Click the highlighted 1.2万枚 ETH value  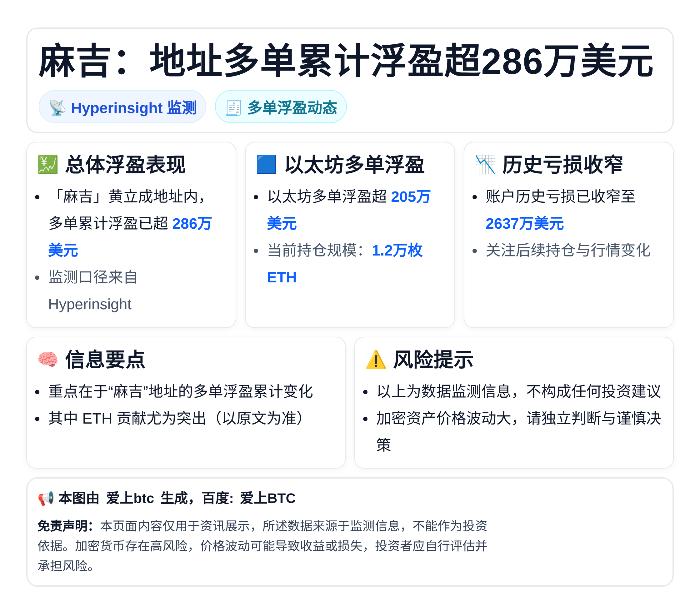(x=345, y=264)
